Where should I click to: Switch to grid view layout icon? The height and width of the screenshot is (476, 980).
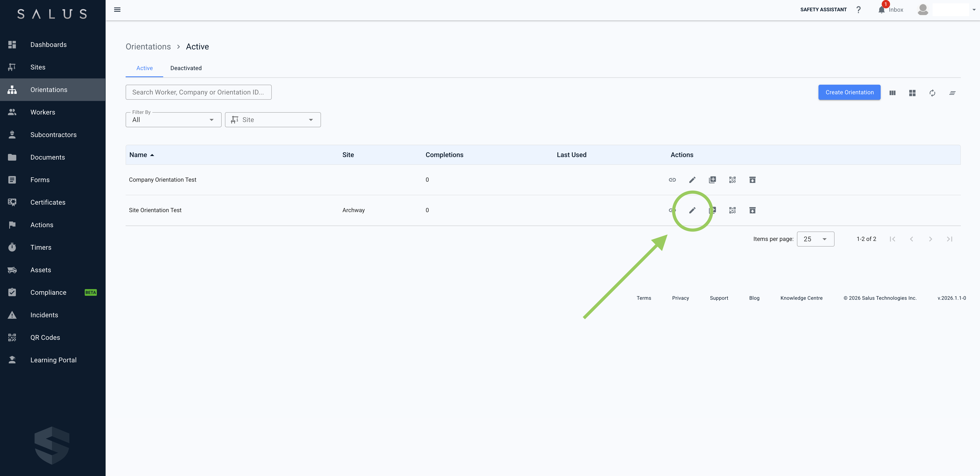click(912, 93)
